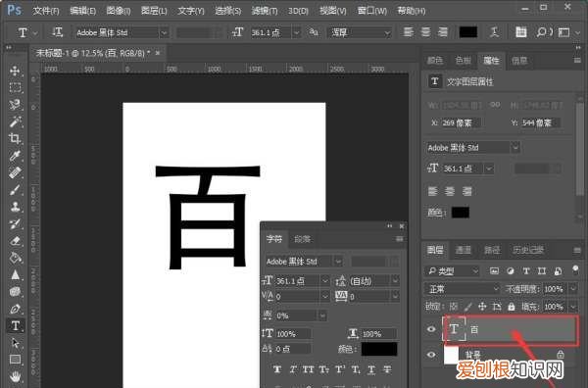Viewport: 588px width, 388px height.
Task: Select the Brush tool
Action: click(15, 190)
